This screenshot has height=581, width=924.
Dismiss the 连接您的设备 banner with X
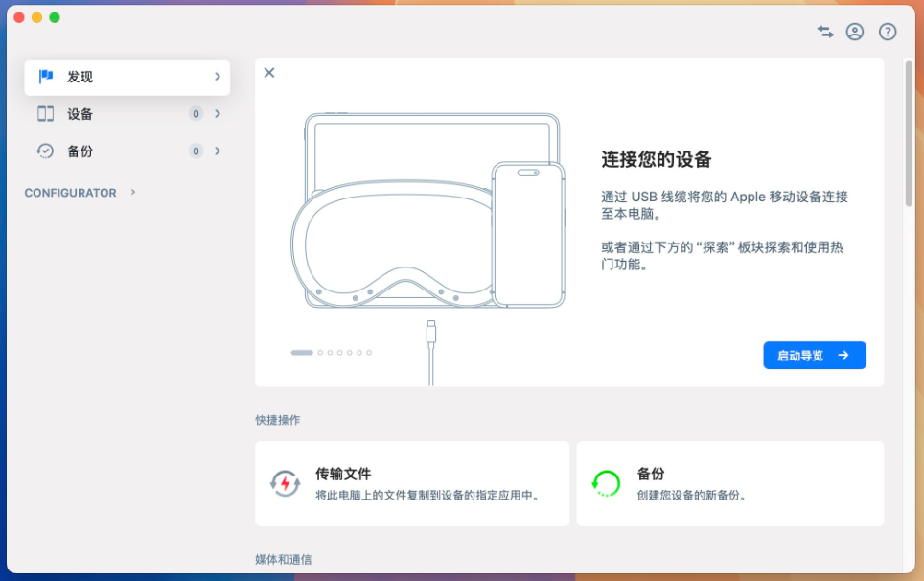coord(269,73)
